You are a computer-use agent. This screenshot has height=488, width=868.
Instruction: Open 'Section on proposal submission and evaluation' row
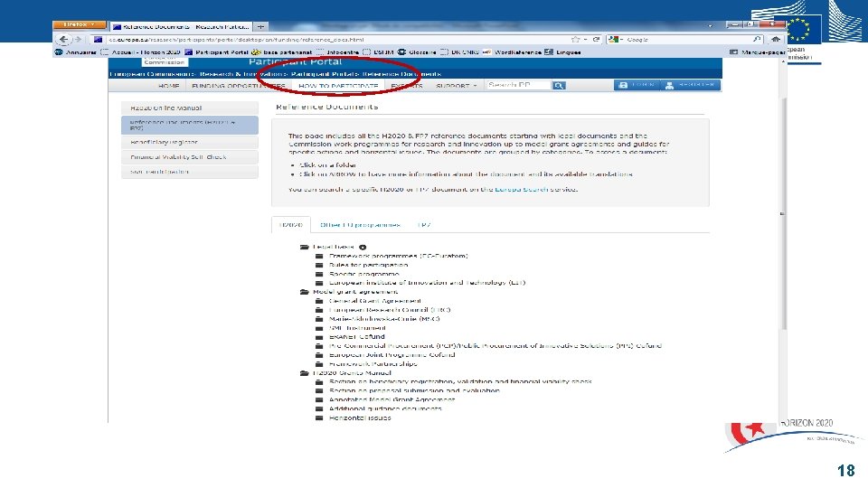pyautogui.click(x=408, y=390)
